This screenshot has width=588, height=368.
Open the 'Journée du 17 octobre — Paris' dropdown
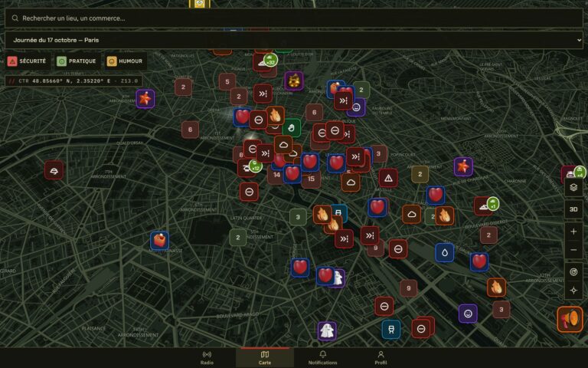click(x=294, y=40)
